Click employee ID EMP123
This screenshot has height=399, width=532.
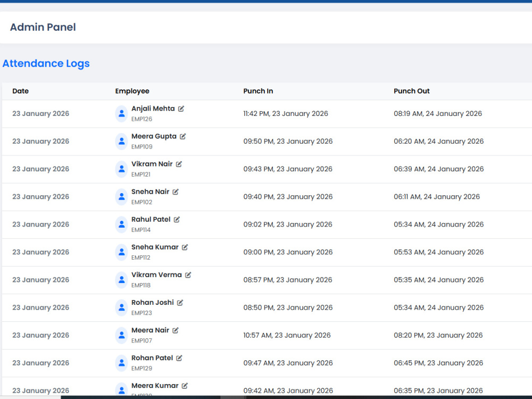[x=142, y=313]
